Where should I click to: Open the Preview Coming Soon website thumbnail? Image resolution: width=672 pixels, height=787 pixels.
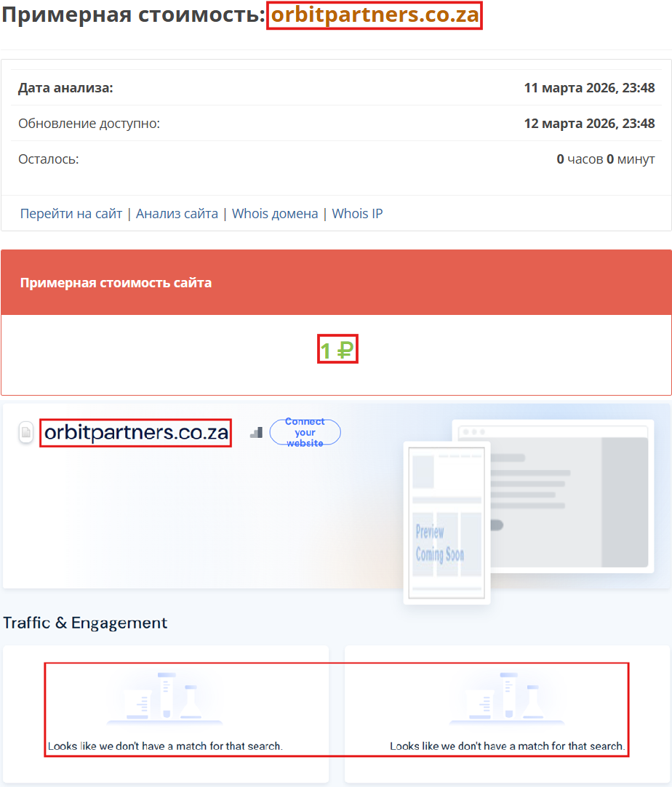pyautogui.click(x=446, y=524)
